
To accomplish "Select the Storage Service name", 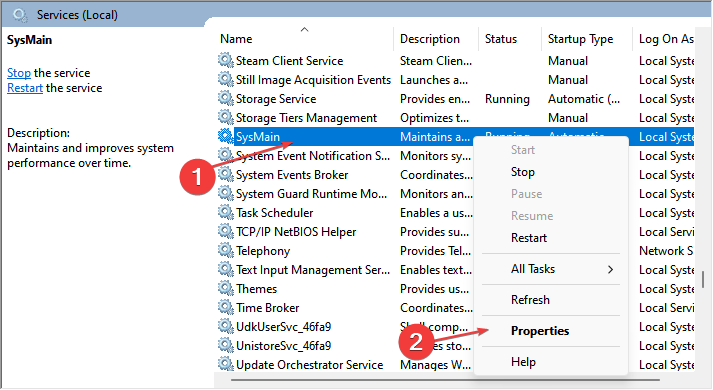I will tap(276, 99).
